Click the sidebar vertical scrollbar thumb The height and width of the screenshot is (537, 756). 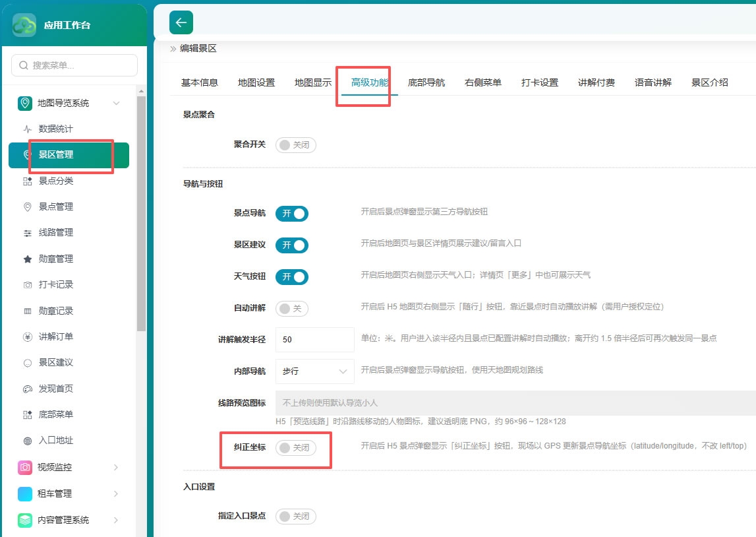pyautogui.click(x=141, y=213)
